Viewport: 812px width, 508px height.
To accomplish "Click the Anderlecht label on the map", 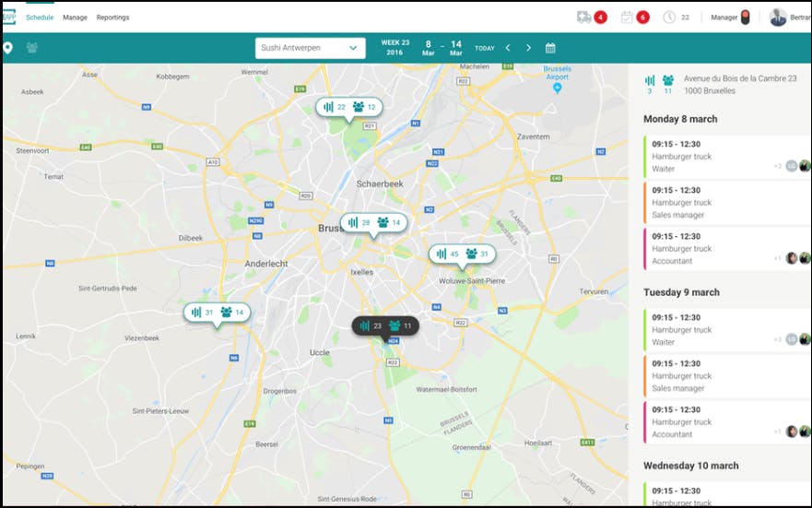I will pyautogui.click(x=266, y=264).
